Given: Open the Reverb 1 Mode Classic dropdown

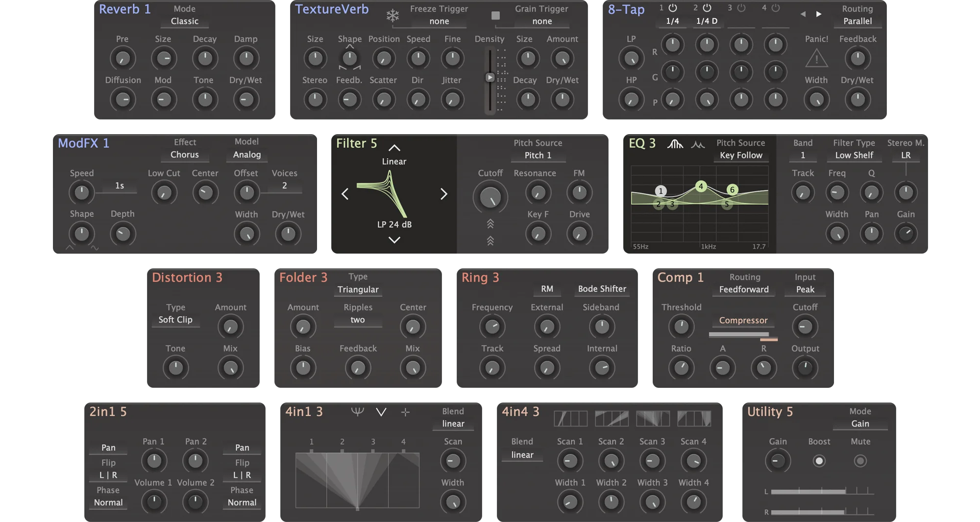Looking at the screenshot, I should 185,21.
